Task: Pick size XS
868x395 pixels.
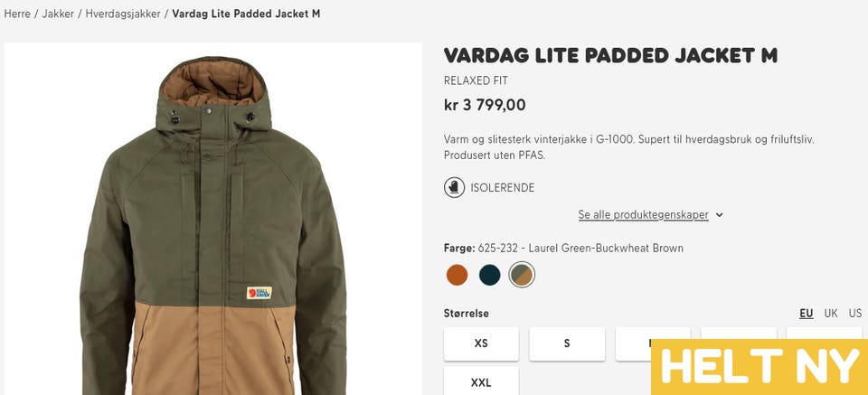Action: pyautogui.click(x=481, y=343)
